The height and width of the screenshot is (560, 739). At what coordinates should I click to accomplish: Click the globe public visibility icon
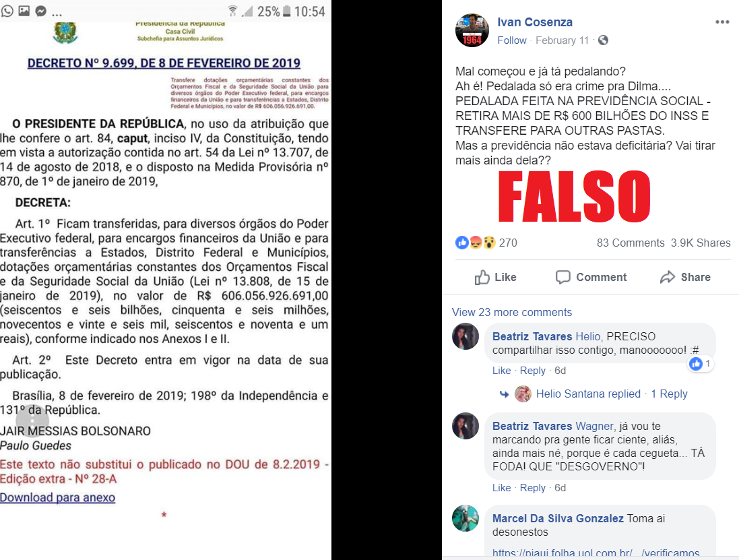point(603,40)
